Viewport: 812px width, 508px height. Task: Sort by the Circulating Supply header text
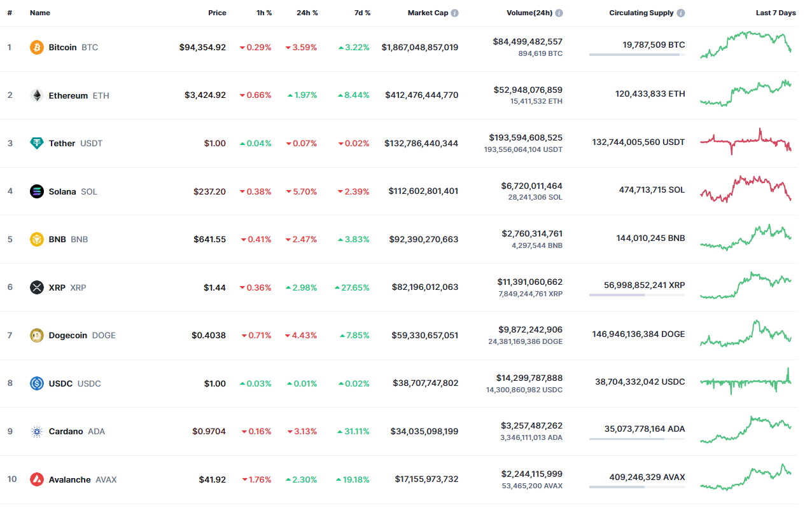coord(641,13)
